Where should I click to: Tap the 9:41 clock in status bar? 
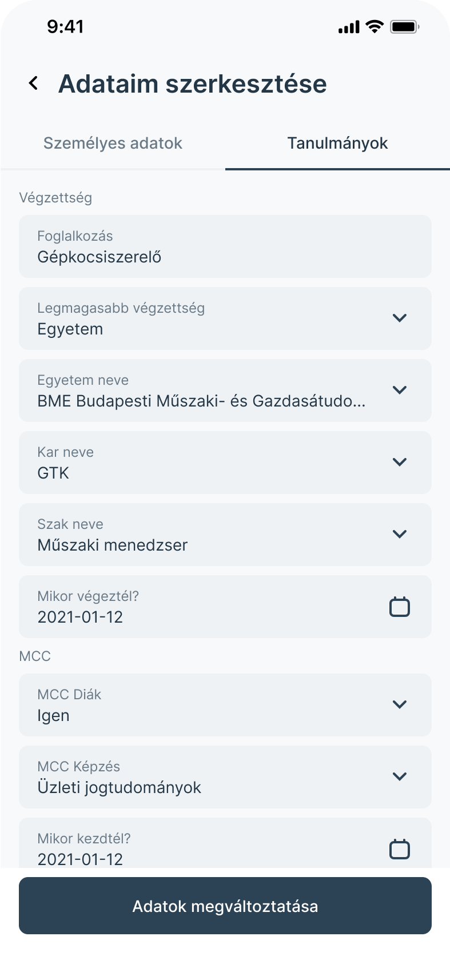point(65,26)
